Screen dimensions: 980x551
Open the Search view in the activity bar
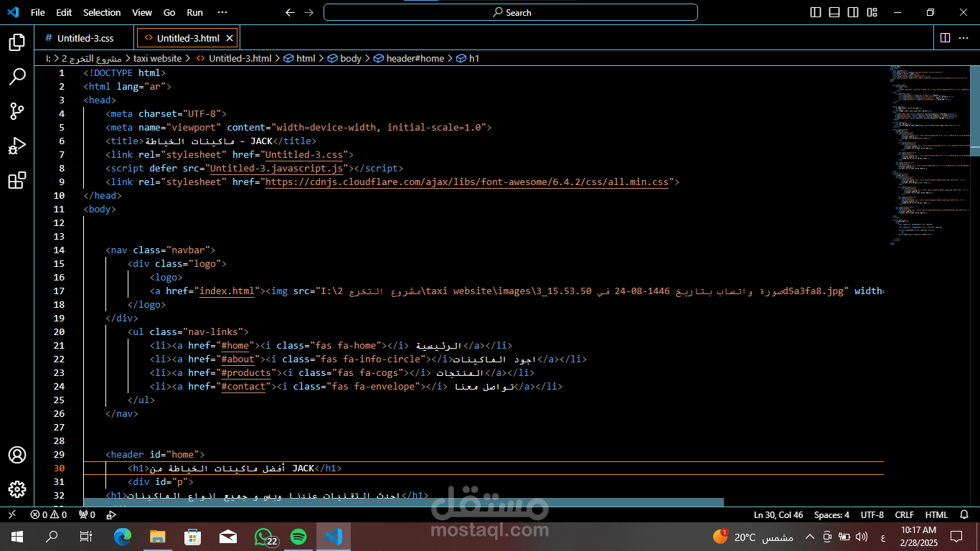tap(17, 76)
